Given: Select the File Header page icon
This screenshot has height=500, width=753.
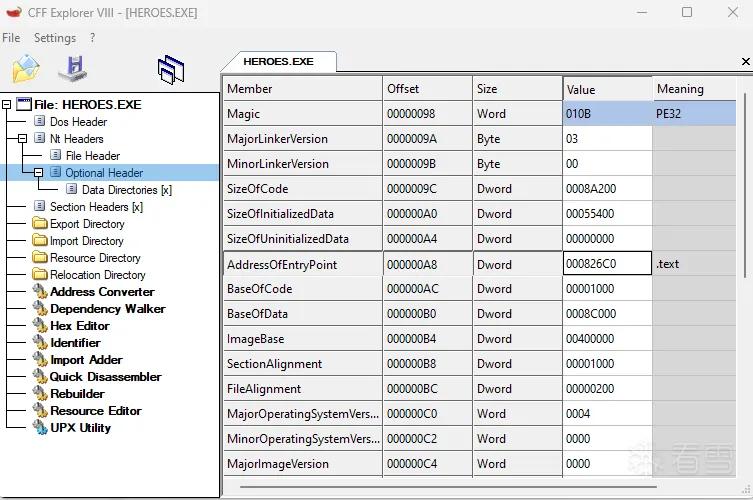Looking at the screenshot, I should (x=56, y=155).
